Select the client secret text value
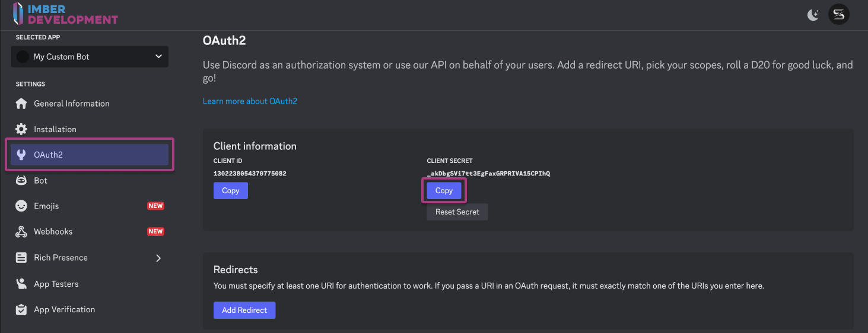868x333 pixels. coord(488,174)
